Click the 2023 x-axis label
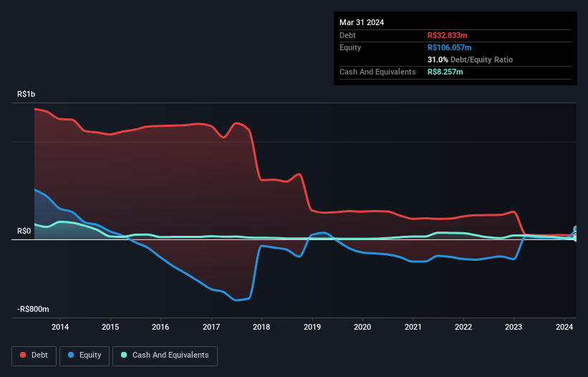Image resolution: width=588 pixels, height=377 pixels. point(514,327)
